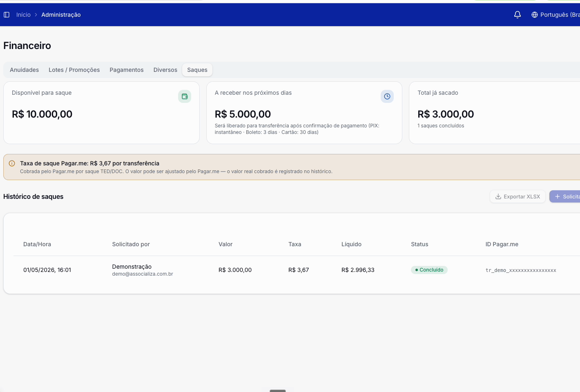
Task: Click the 1 saques concluídos text
Action: 441,126
